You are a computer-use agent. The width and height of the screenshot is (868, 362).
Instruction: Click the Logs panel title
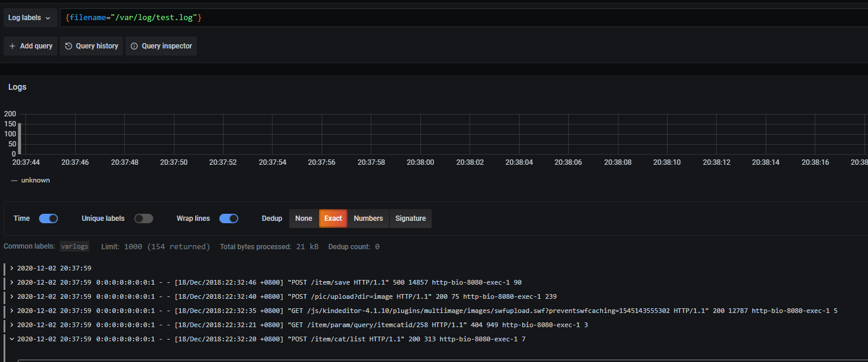click(17, 87)
